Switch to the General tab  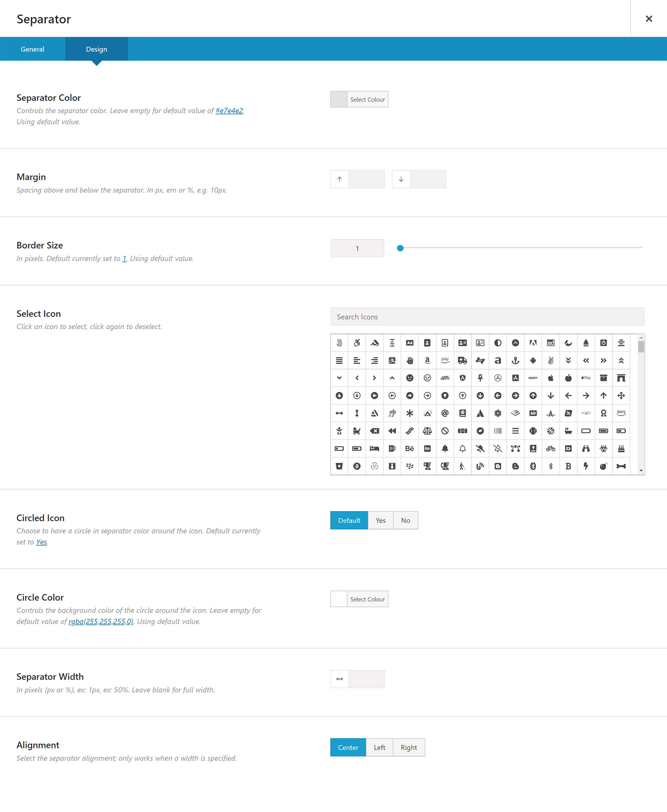(33, 49)
